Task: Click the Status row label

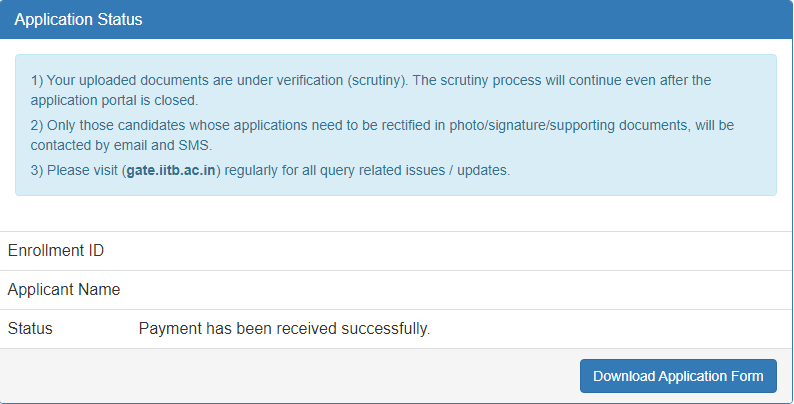Action: 30,329
